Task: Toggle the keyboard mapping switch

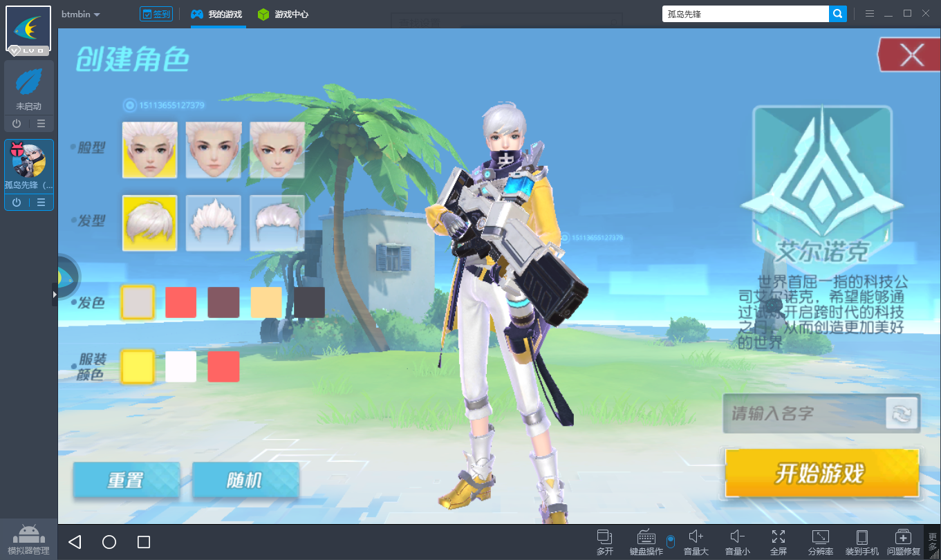Action: [x=671, y=541]
